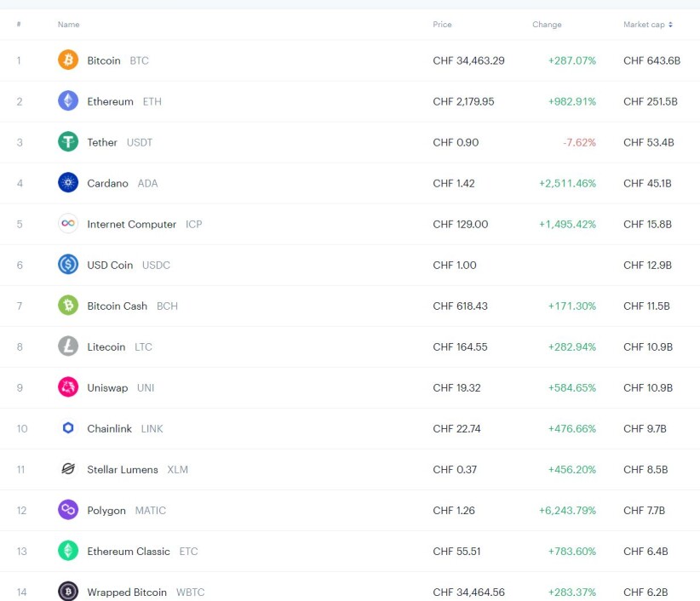The width and height of the screenshot is (700, 601).
Task: Click the +584.65% change value
Action: coord(572,387)
